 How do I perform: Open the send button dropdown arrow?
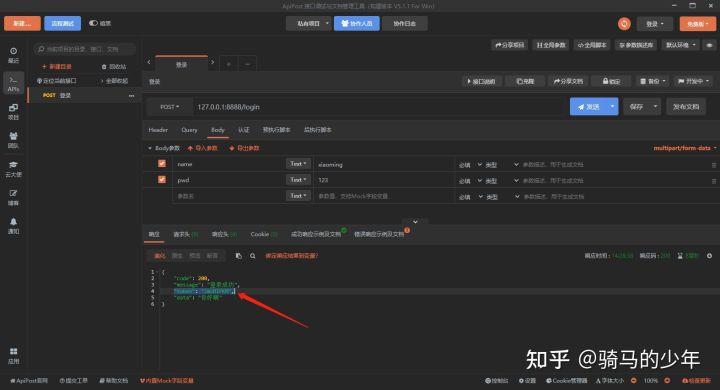[x=612, y=107]
